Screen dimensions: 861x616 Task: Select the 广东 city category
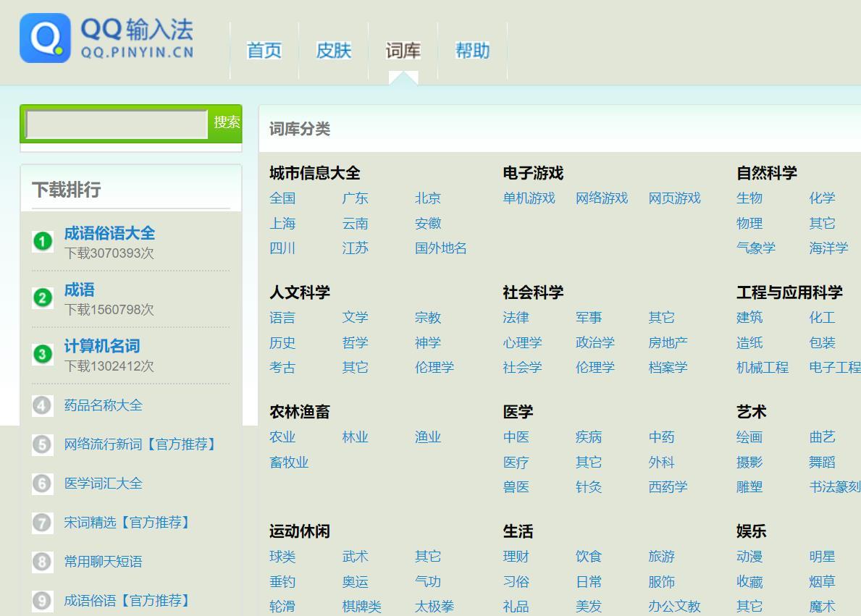(x=356, y=198)
